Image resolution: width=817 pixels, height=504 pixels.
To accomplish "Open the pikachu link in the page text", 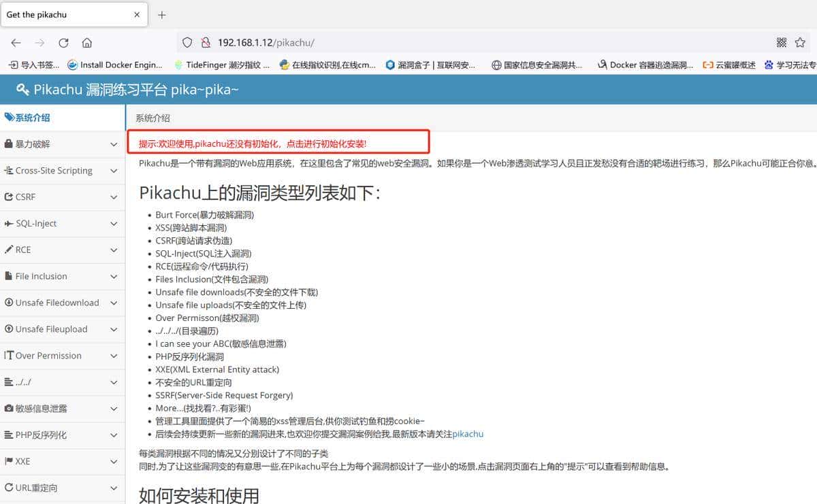I will pyautogui.click(x=467, y=434).
